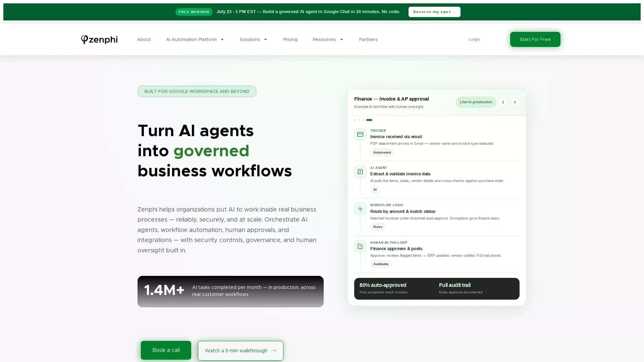Screen dimensions: 644x362
Task: Click the Login link
Action: coord(474,39)
